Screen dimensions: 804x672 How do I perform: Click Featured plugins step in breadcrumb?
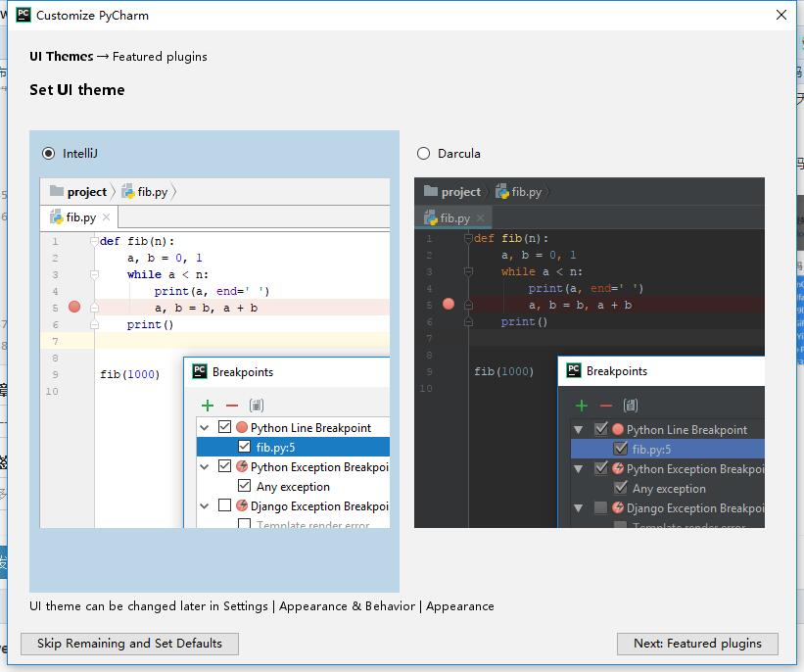(160, 57)
